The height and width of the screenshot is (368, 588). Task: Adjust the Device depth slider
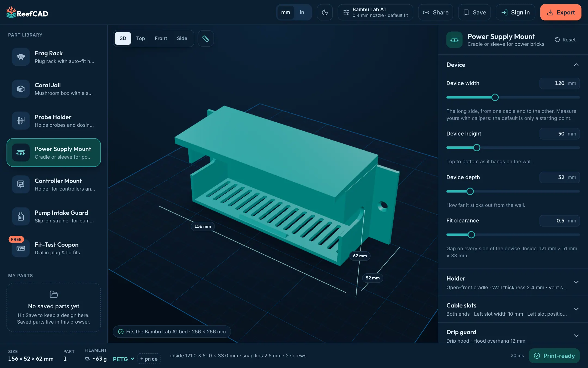pos(513,191)
